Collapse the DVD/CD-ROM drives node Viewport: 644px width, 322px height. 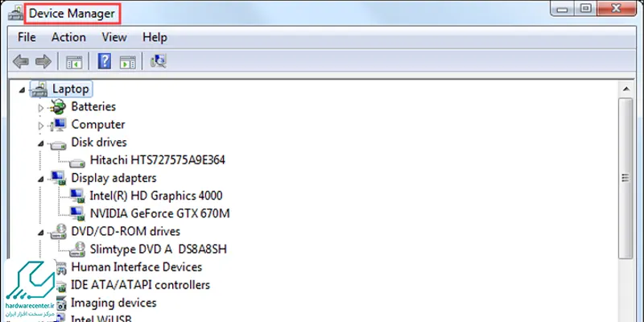point(41,233)
